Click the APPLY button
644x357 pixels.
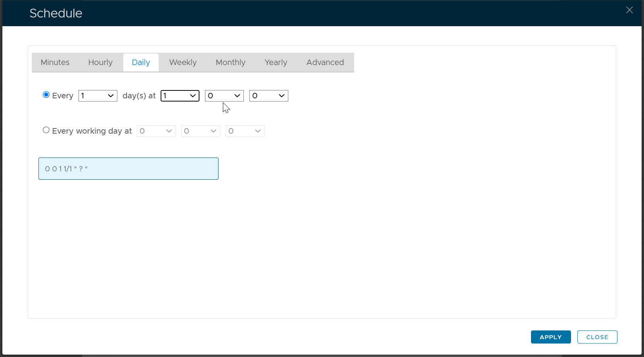click(x=550, y=337)
